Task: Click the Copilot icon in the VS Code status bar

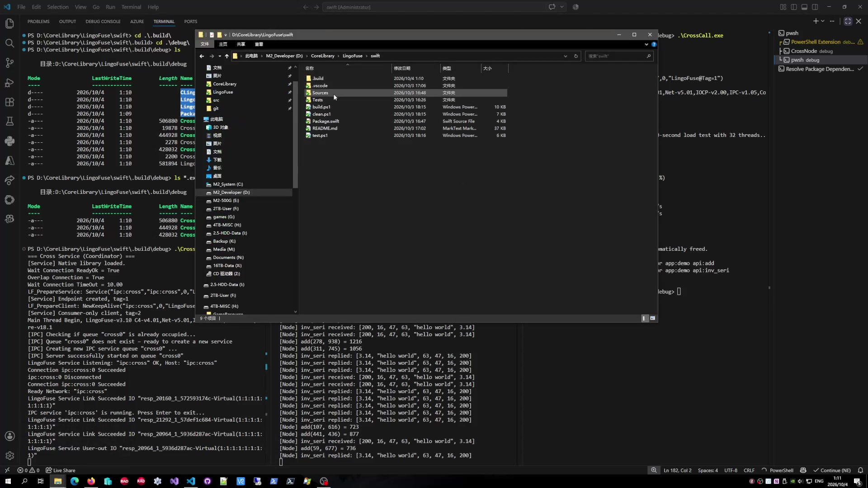Action: pyautogui.click(x=803, y=470)
